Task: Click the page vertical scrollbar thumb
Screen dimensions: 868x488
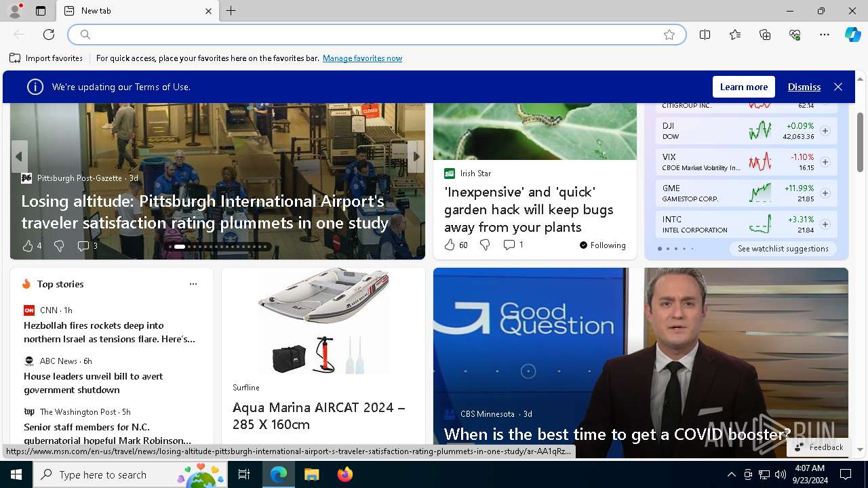Action: point(860,142)
